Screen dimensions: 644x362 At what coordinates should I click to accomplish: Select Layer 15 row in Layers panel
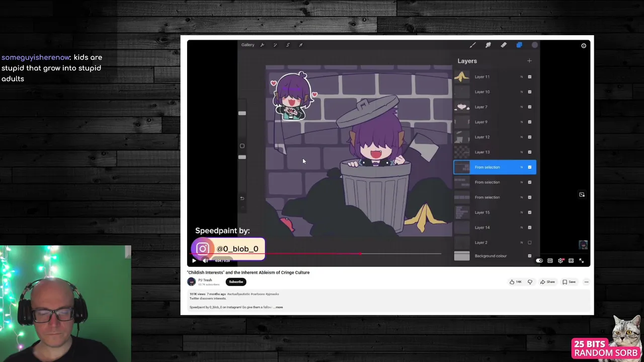[495, 213]
